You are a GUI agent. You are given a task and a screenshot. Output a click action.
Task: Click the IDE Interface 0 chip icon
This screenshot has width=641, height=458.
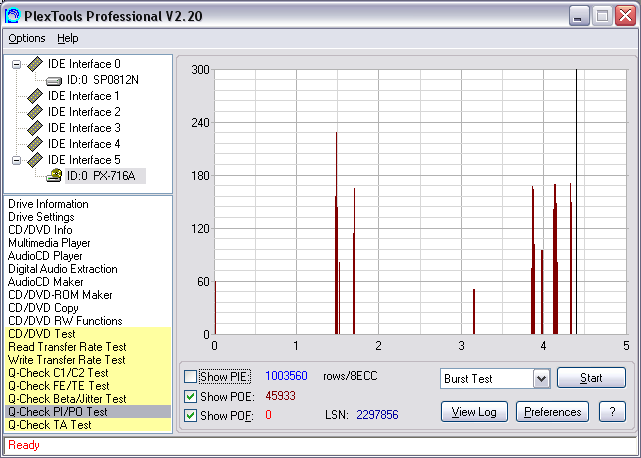point(35,64)
